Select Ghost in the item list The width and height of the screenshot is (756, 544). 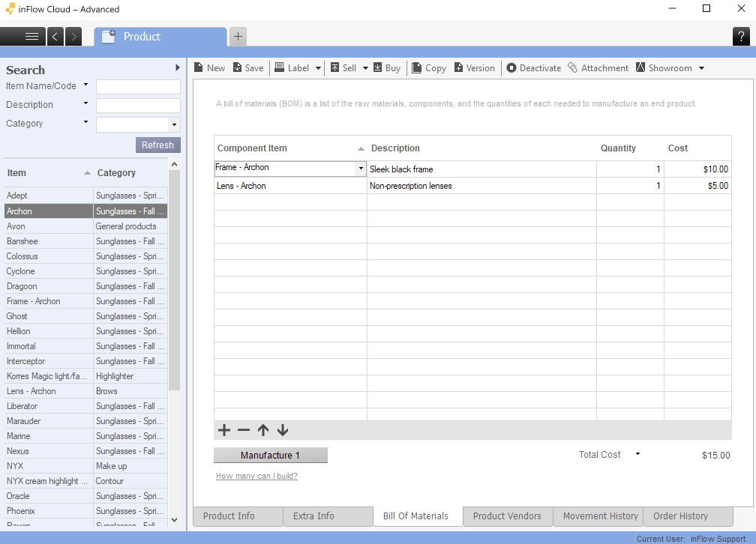85,316
